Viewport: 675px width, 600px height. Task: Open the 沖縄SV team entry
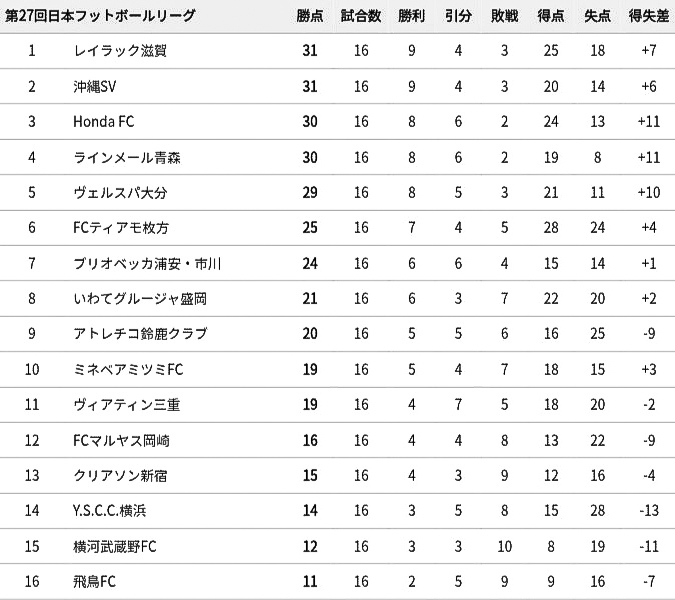95,87
